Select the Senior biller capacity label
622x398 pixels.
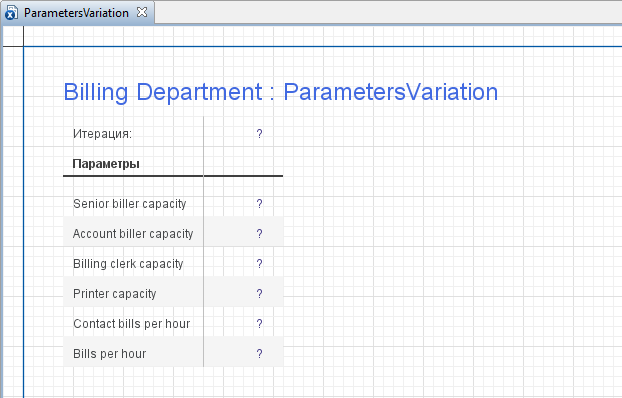130,204
